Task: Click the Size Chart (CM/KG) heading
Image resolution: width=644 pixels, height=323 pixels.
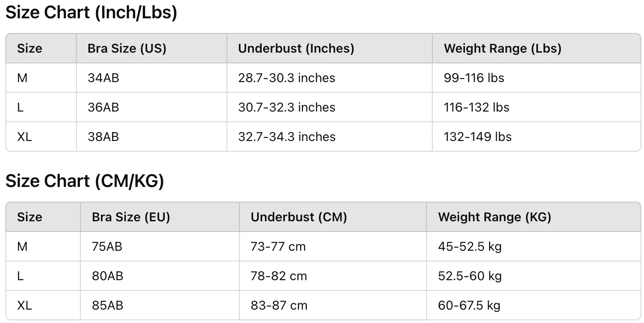Action: click(x=85, y=182)
